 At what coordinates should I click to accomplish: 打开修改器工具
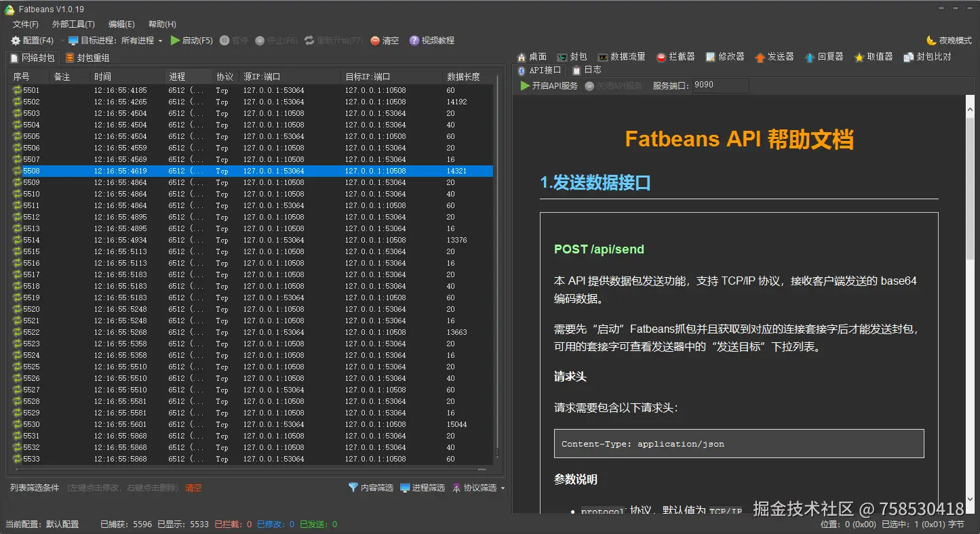point(724,56)
